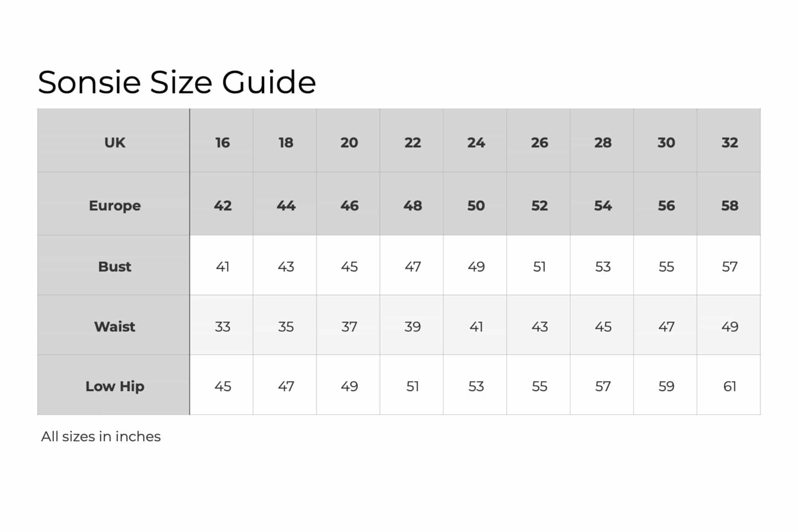Select UK size 16 column header

tap(222, 142)
